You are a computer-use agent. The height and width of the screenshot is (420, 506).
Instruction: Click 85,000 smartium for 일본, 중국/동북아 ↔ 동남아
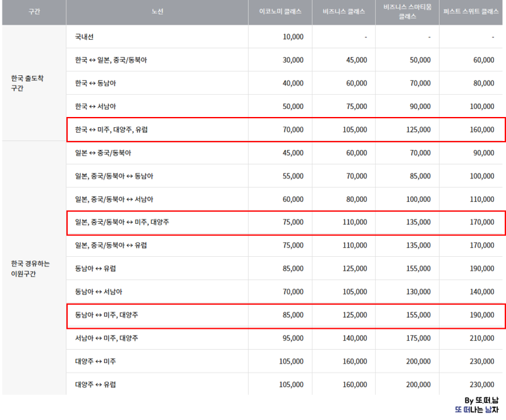tap(420, 176)
